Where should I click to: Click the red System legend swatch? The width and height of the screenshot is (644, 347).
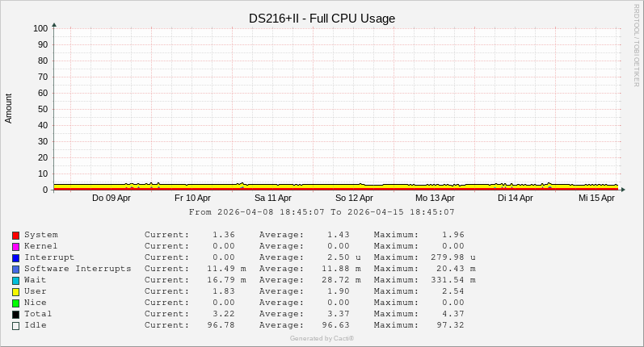pos(15,236)
